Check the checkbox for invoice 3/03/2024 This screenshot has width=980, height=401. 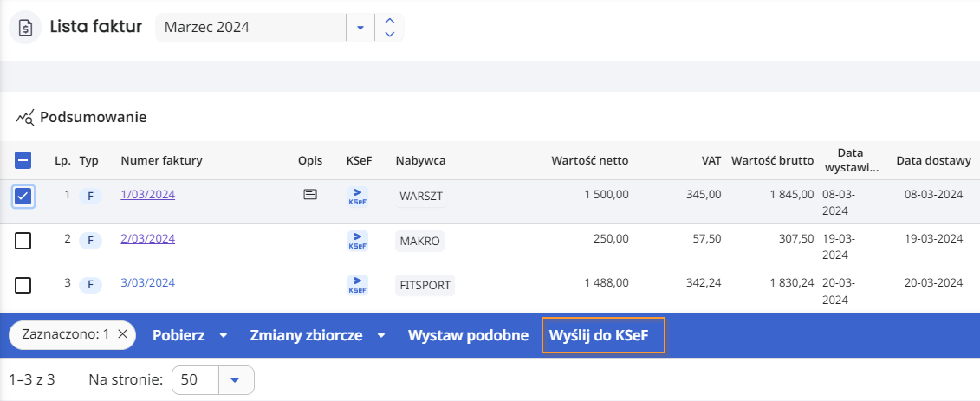[23, 286]
